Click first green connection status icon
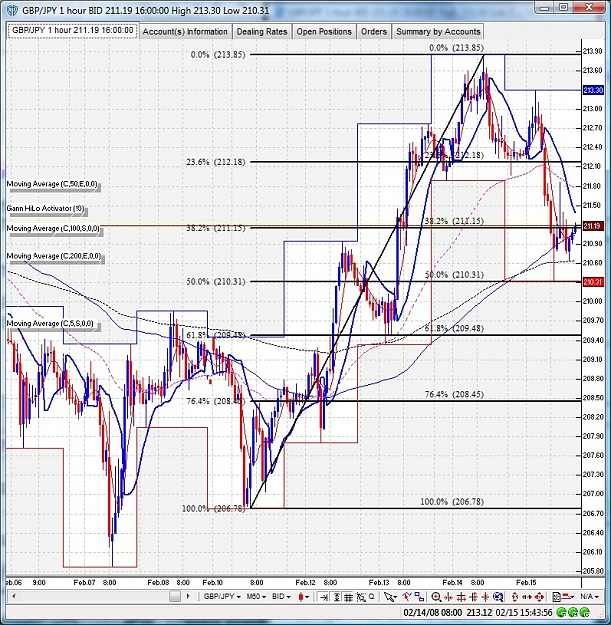611x625 pixels. pyautogui.click(x=562, y=612)
